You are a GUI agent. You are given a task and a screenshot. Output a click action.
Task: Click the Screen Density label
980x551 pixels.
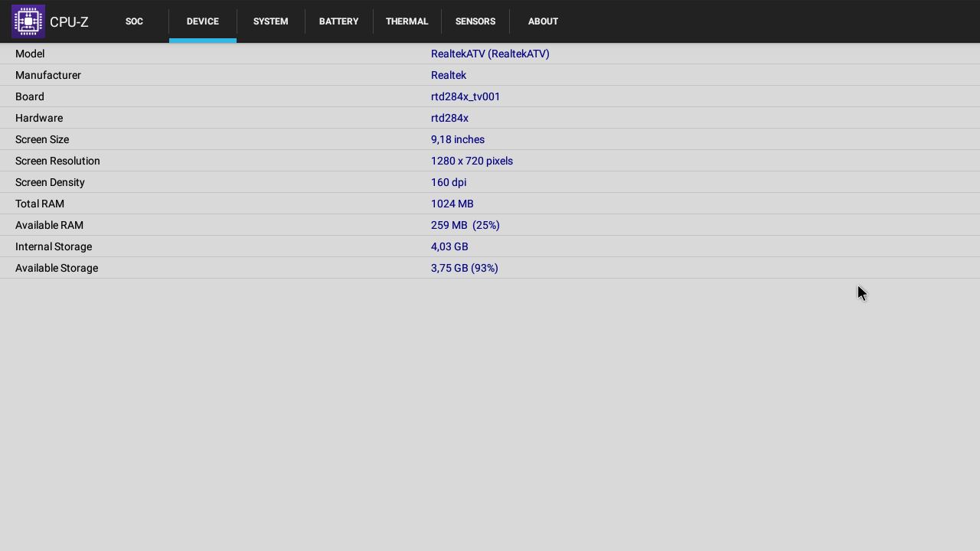tap(50, 182)
